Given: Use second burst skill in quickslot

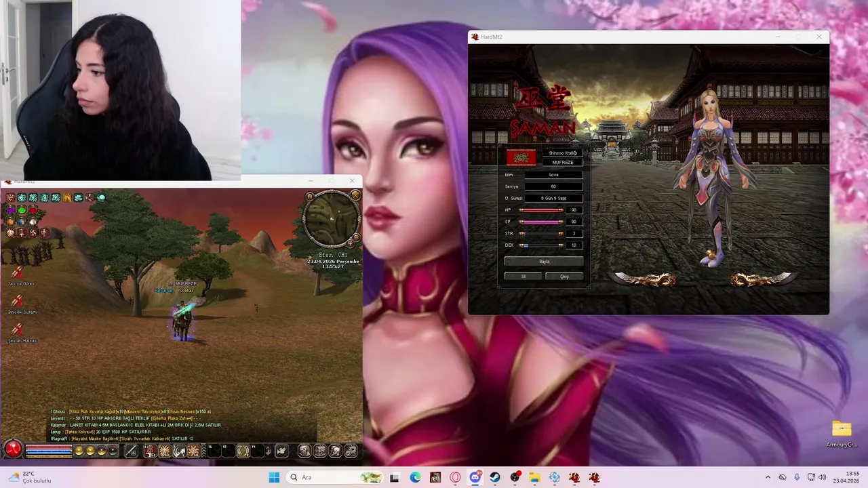Looking at the screenshot, I should pos(165,451).
